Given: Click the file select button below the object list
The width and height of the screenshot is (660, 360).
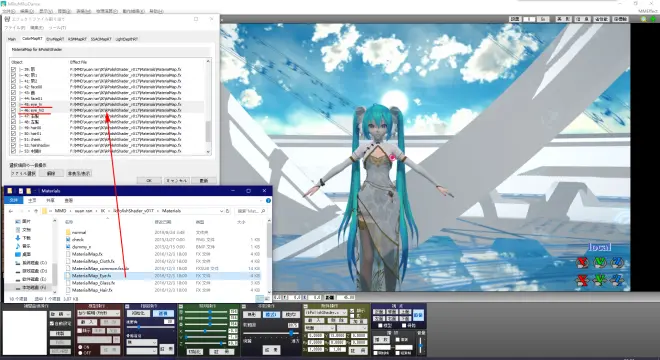Looking at the screenshot, I should coord(23,173).
